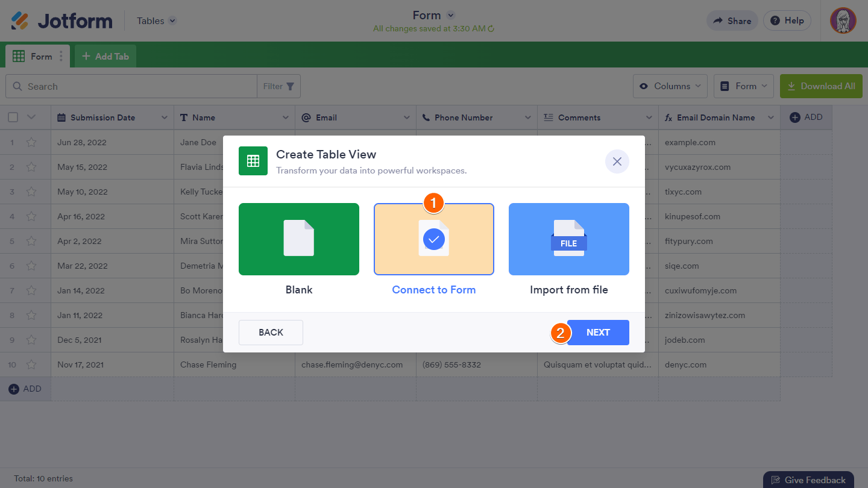Click the Give Feedback button
This screenshot has width=868, height=488.
click(x=808, y=480)
